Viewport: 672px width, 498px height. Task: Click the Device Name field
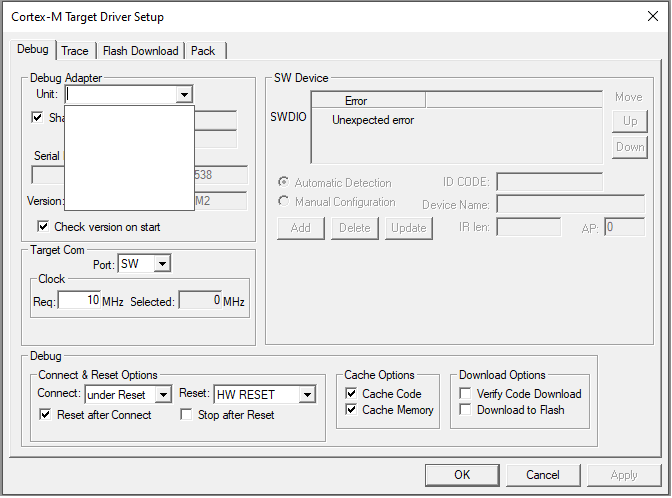(570, 204)
